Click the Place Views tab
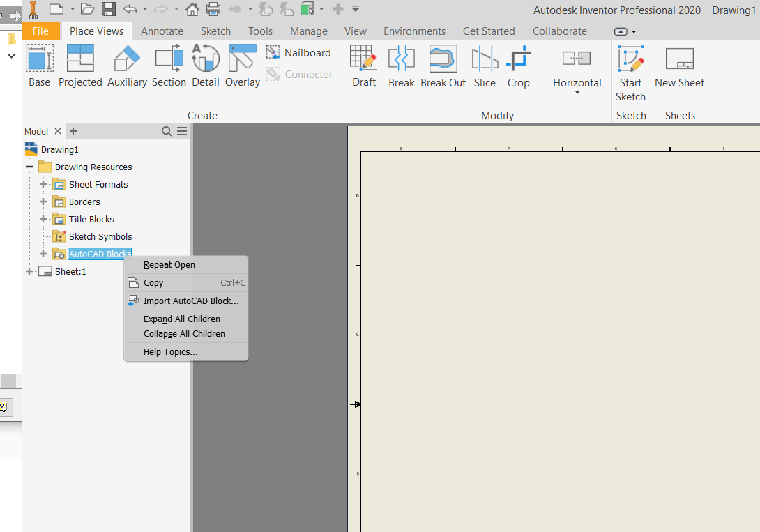 click(96, 31)
